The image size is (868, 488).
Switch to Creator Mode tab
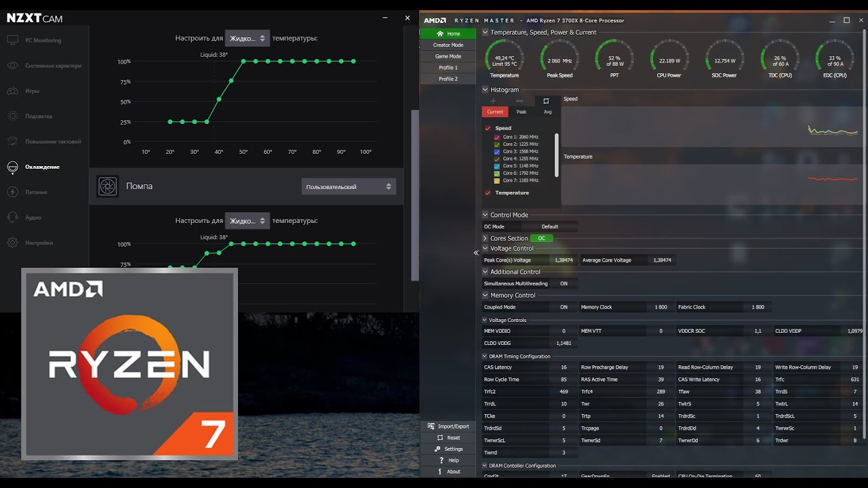(x=448, y=45)
